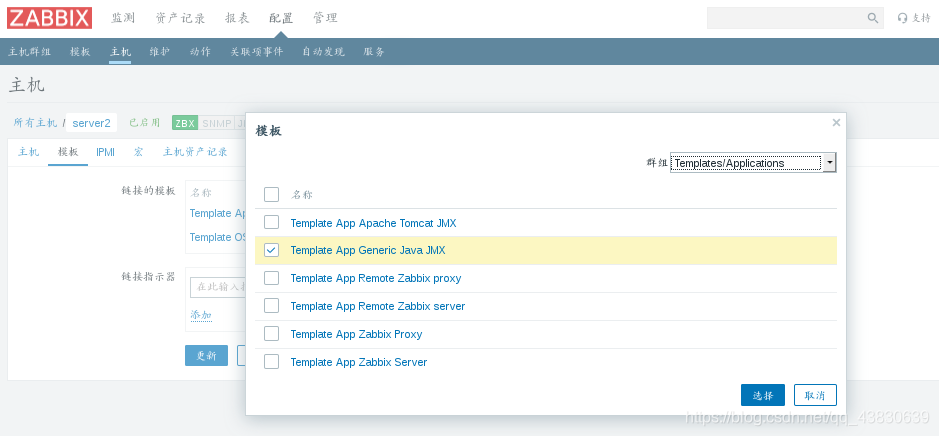The image size is (939, 436).
Task: Go to 维护 submenu
Action: coord(160,52)
